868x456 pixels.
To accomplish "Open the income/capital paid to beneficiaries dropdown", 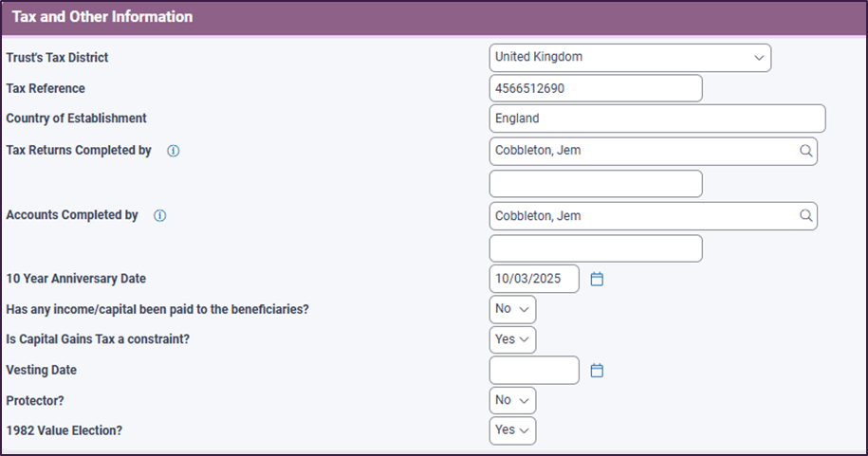I will click(512, 309).
